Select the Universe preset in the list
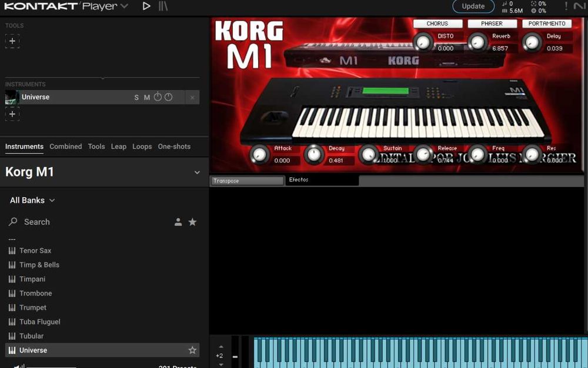 [102, 350]
